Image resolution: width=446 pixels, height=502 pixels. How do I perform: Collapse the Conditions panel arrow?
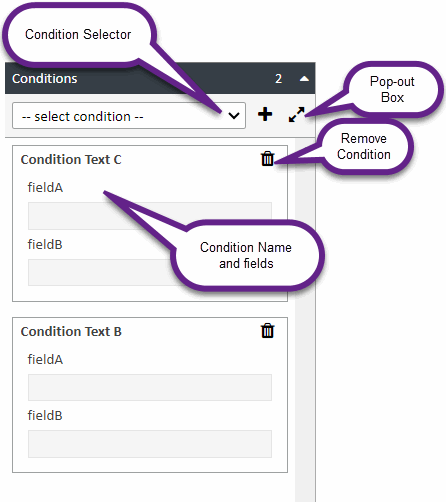point(304,79)
